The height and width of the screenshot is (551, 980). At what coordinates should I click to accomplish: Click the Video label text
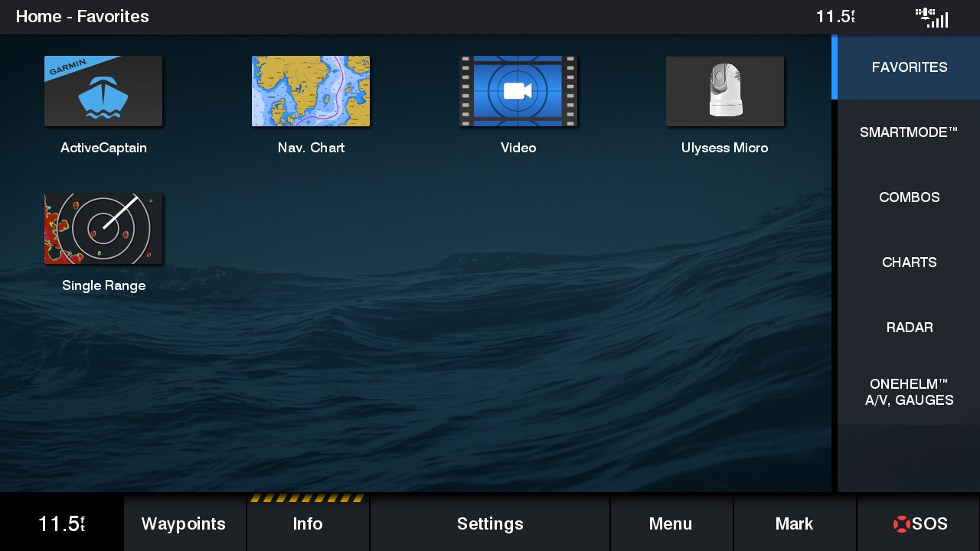(518, 148)
